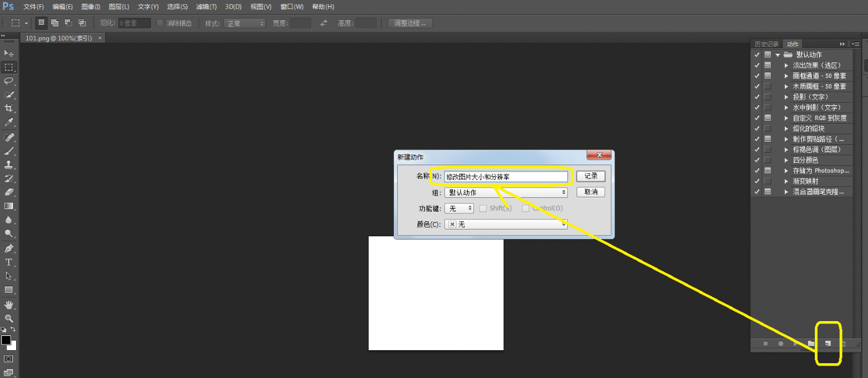Open the 滤镜(T) menu
This screenshot has height=378, width=868.
206,7
